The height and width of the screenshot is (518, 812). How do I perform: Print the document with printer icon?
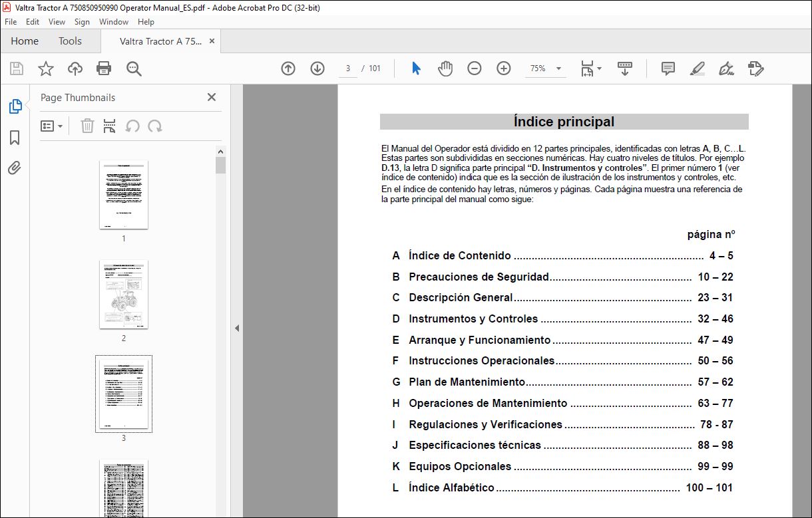pos(104,68)
